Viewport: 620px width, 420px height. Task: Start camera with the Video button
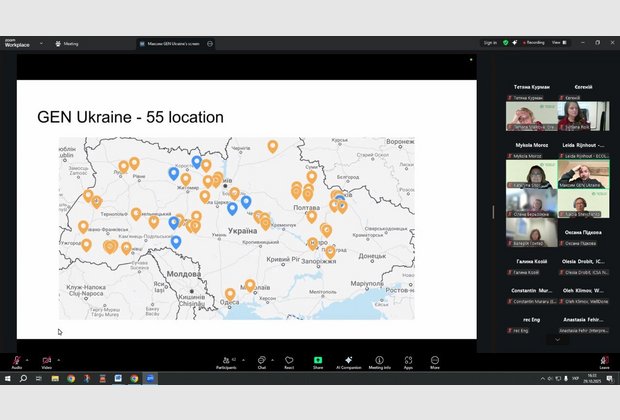point(46,360)
